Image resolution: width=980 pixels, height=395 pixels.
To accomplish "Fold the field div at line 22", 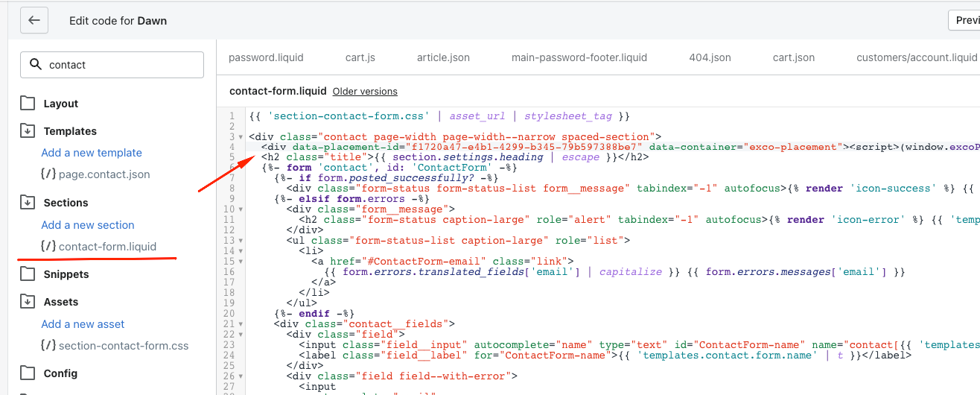I will 241,335.
